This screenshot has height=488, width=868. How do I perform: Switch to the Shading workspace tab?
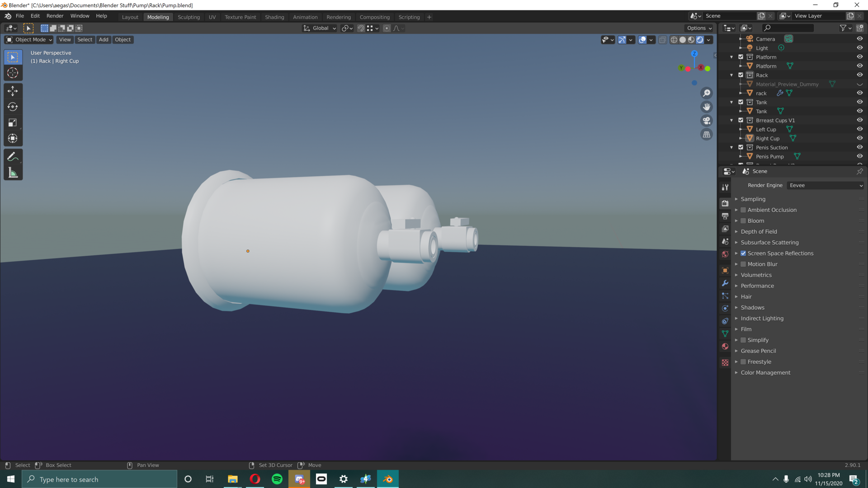point(274,17)
